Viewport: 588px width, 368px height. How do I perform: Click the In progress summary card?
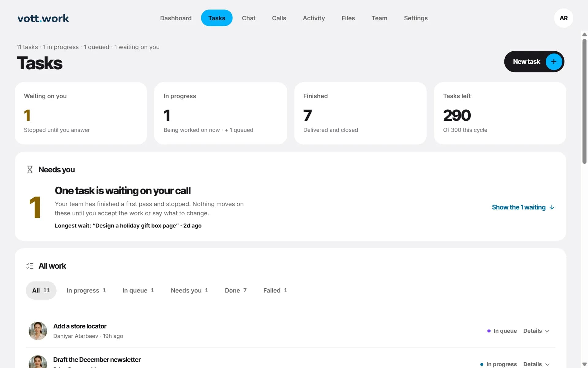coord(221,113)
